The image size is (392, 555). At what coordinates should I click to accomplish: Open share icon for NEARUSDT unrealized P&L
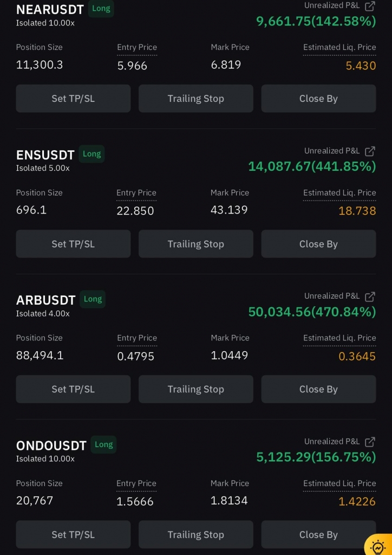370,6
